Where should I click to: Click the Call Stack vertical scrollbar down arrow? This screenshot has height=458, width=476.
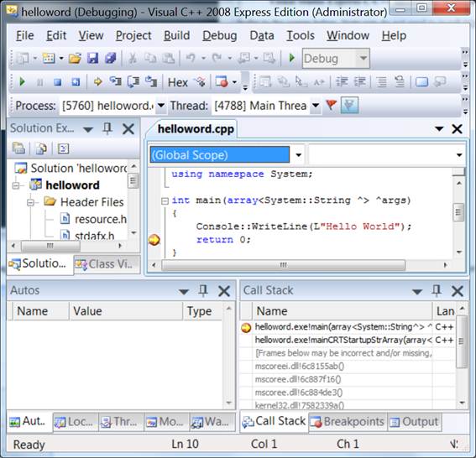(462, 403)
